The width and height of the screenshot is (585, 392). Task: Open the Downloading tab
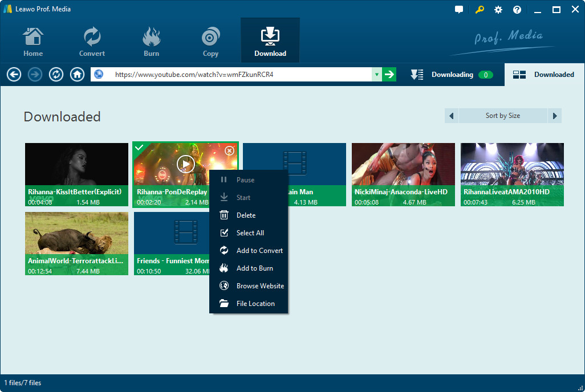click(452, 75)
